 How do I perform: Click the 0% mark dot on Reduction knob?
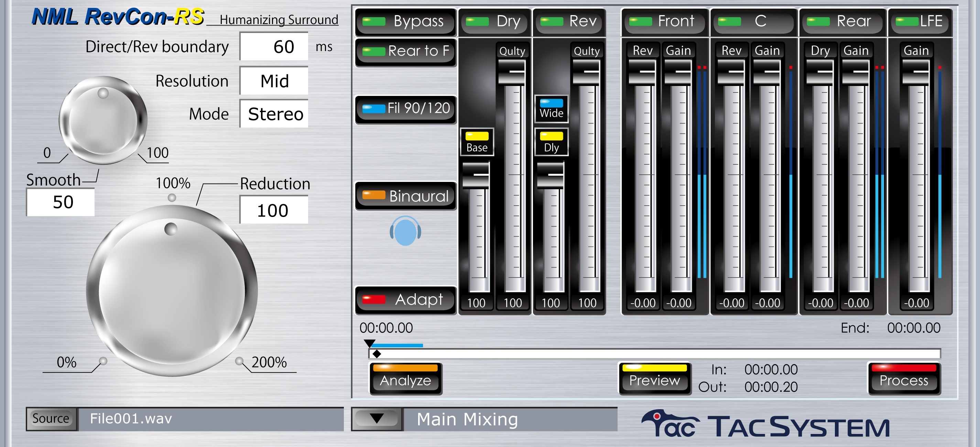coord(103,361)
